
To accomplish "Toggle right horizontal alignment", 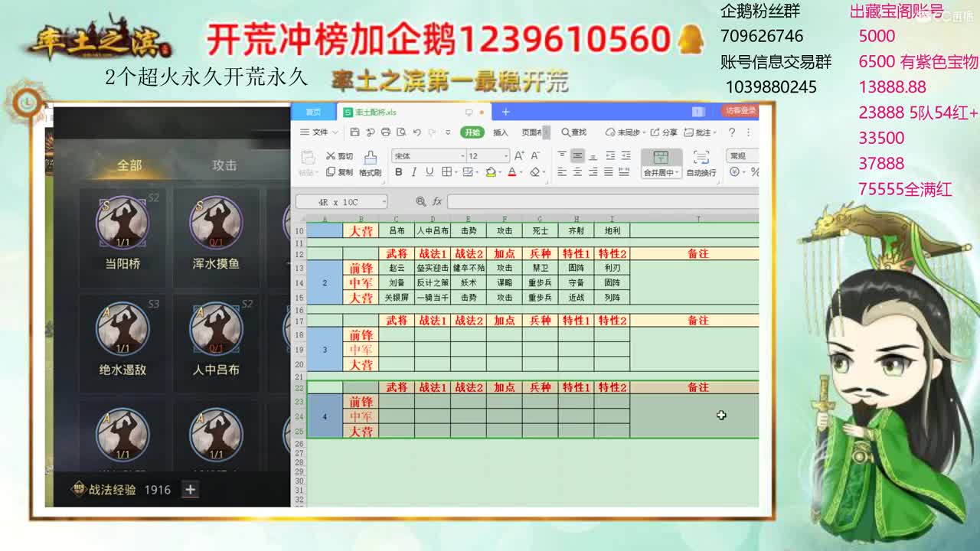I will [x=593, y=171].
